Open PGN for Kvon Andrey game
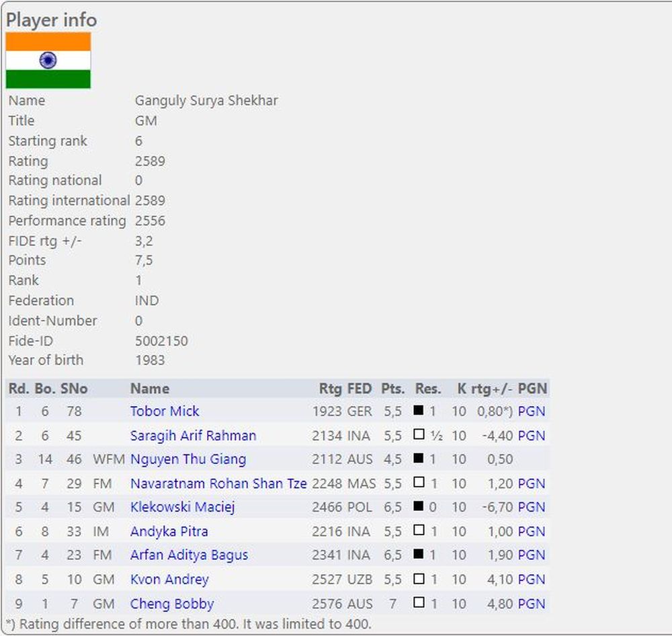Screen dimensions: 672x636 pyautogui.click(x=532, y=580)
